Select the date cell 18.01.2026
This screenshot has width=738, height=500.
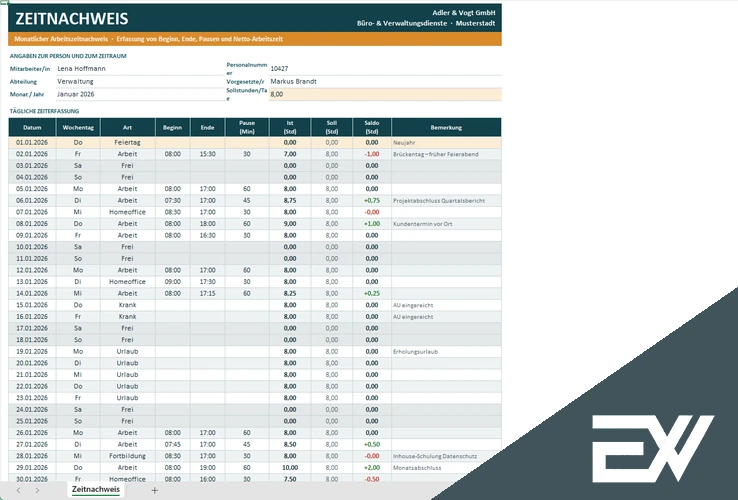coord(32,340)
